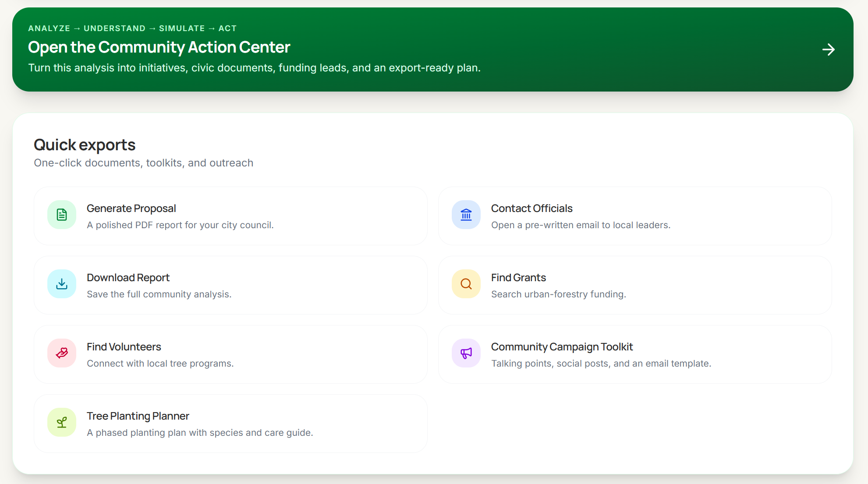The height and width of the screenshot is (484, 868).
Task: Click the 'Quick exports' heading
Action: [x=85, y=145]
